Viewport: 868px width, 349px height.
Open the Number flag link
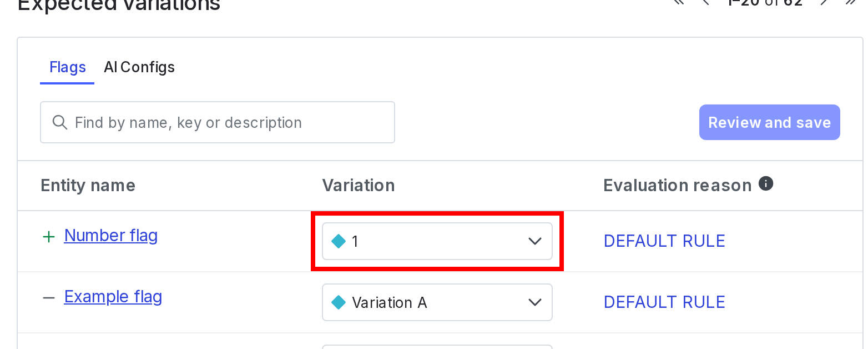pyautogui.click(x=111, y=236)
